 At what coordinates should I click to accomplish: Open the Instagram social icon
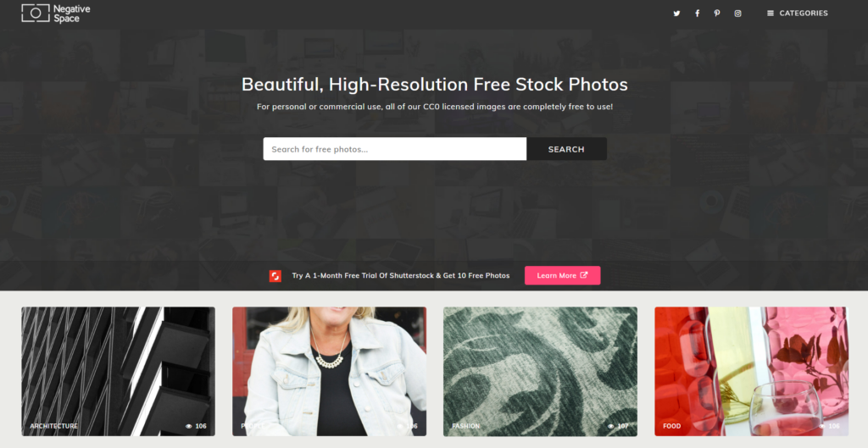coord(738,14)
